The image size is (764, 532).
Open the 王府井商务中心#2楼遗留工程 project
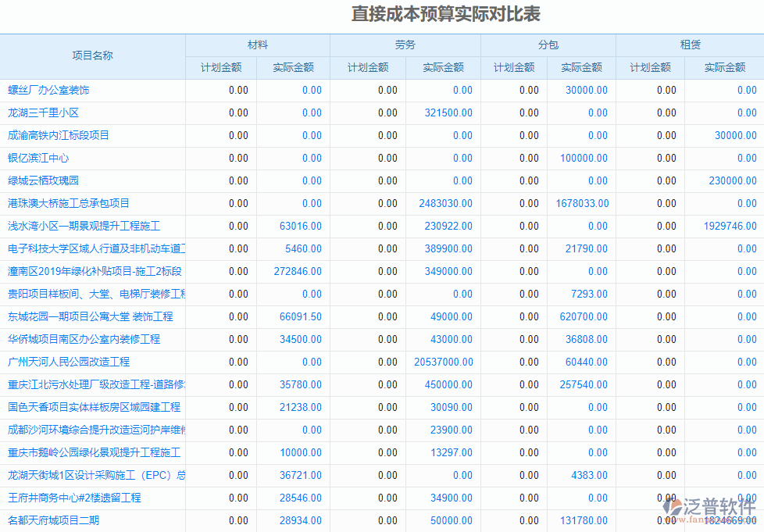pyautogui.click(x=74, y=498)
